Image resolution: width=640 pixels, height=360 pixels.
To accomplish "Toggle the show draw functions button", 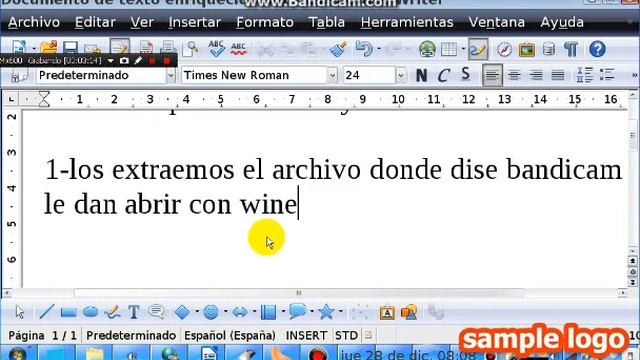I will click(x=478, y=49).
